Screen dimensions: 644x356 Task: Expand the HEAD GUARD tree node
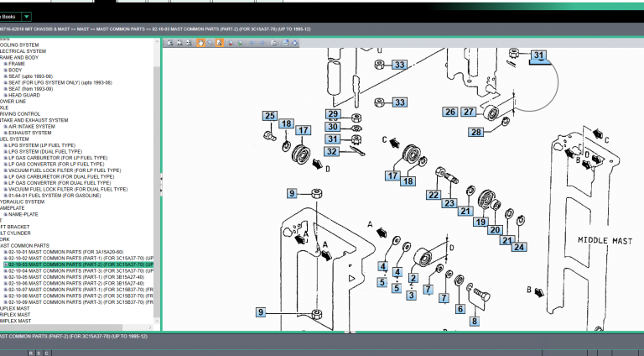5,95
